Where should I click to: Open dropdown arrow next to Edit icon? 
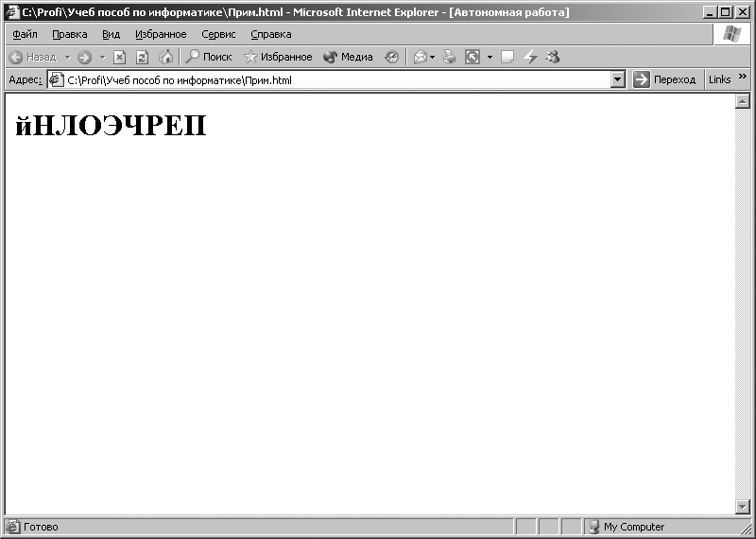[490, 57]
